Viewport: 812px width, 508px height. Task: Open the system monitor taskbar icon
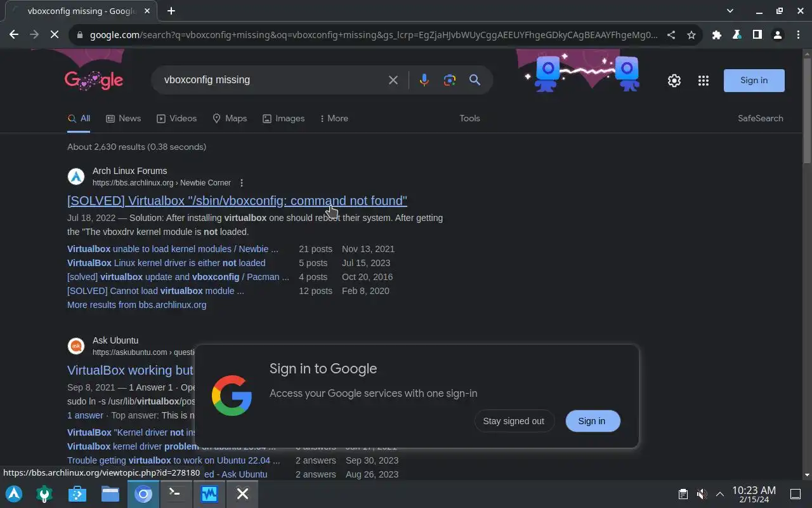tap(209, 494)
